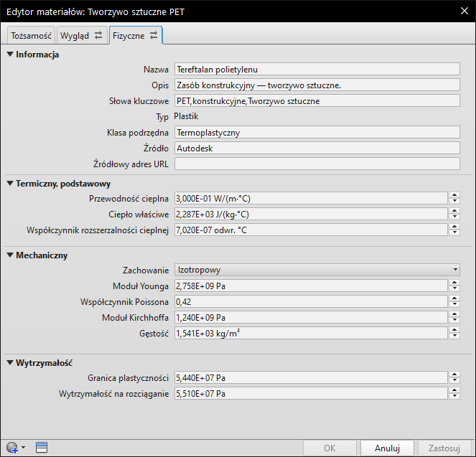The width and height of the screenshot is (476, 457).
Task: Increase the Gęstość value with up arrow
Action: coord(454,330)
